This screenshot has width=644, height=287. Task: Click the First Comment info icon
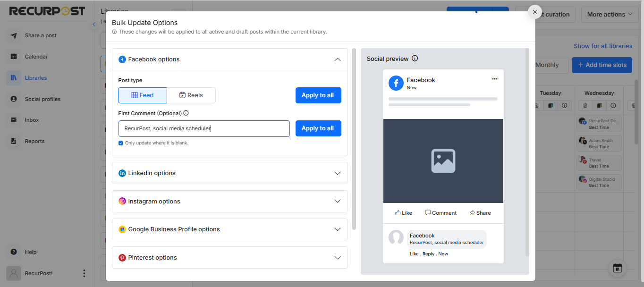[186, 113]
